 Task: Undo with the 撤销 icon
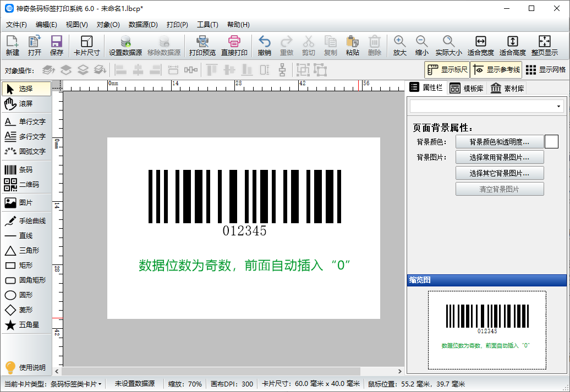pos(264,46)
